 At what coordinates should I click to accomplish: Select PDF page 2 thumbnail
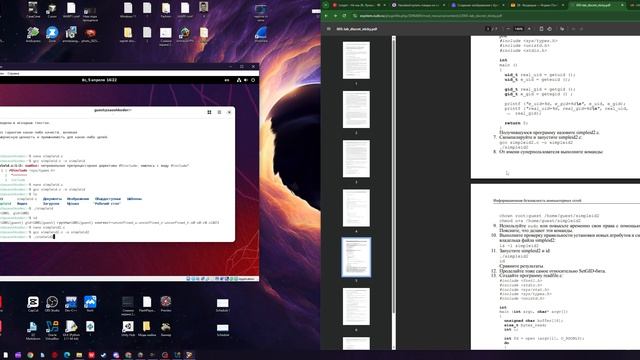coord(356,109)
